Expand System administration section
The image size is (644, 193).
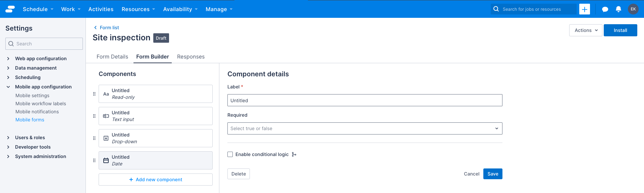tap(8, 156)
